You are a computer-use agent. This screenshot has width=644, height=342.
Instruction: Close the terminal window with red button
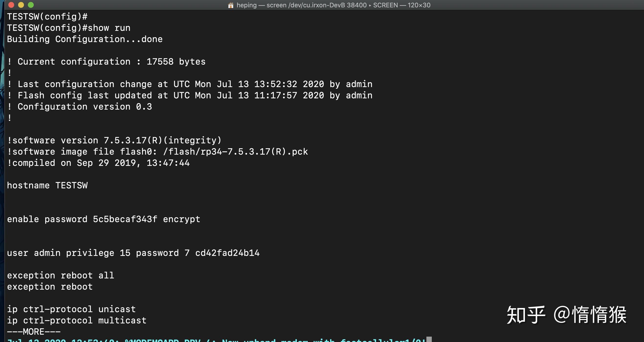tap(11, 5)
